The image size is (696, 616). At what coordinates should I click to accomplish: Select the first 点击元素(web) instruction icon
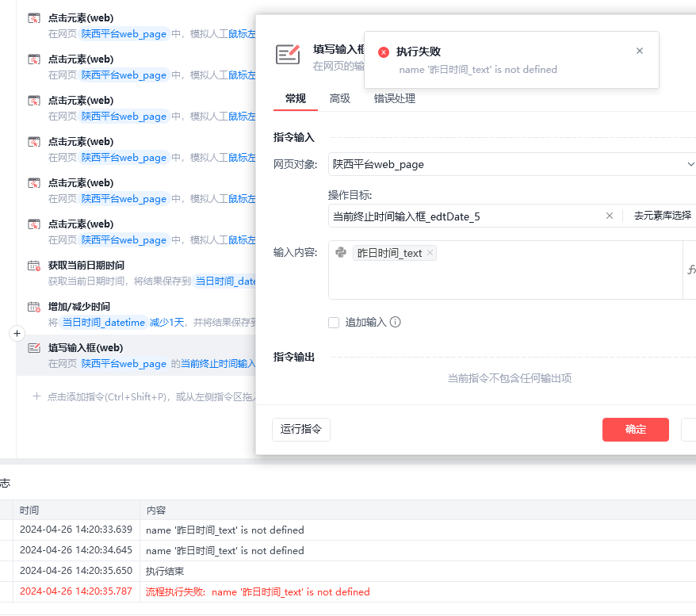(x=34, y=18)
